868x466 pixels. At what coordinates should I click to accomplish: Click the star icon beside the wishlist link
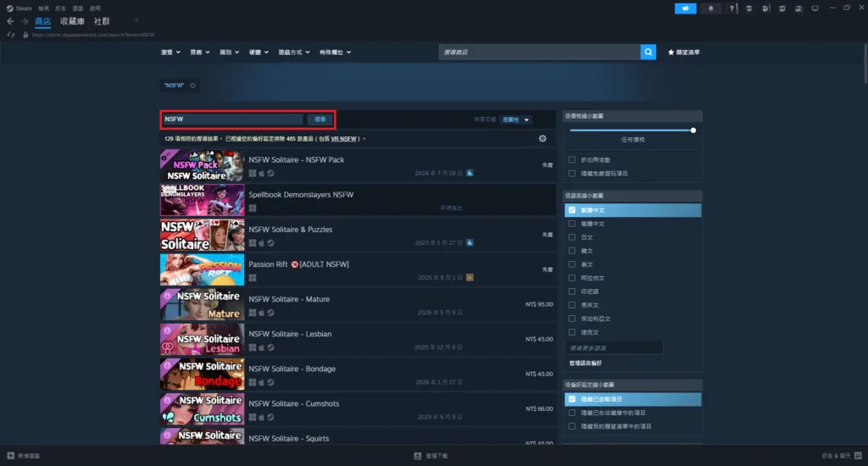point(671,52)
